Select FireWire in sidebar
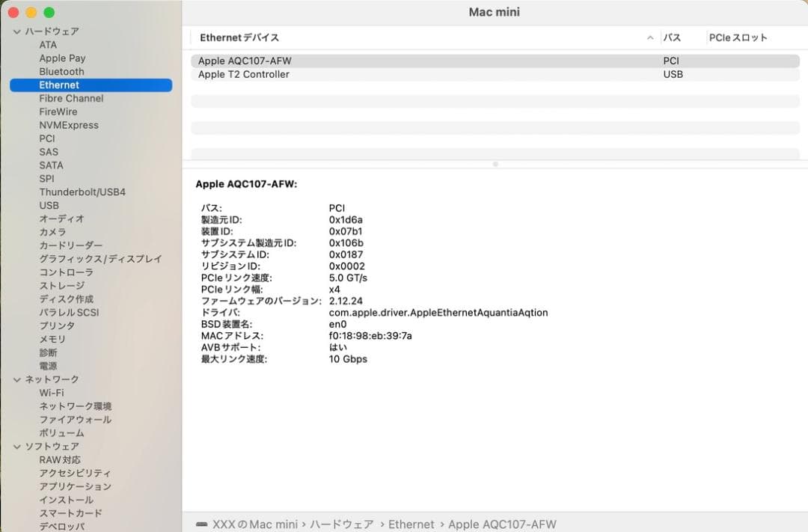Image resolution: width=808 pixels, height=532 pixels. [x=58, y=112]
